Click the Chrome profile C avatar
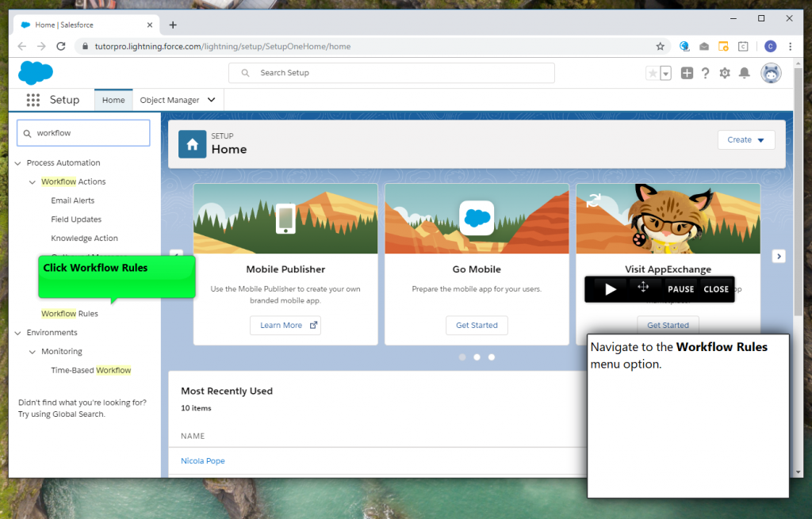812x519 pixels. click(x=770, y=47)
